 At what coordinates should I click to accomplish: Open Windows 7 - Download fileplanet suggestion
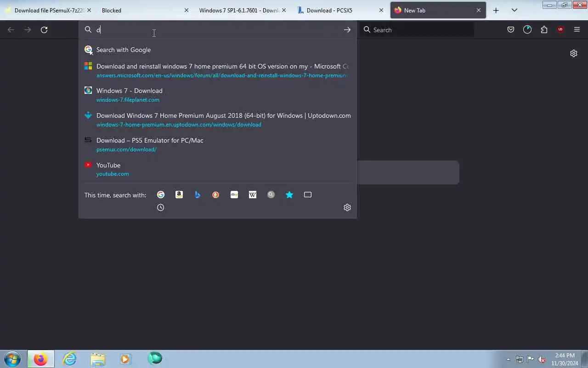(217, 95)
